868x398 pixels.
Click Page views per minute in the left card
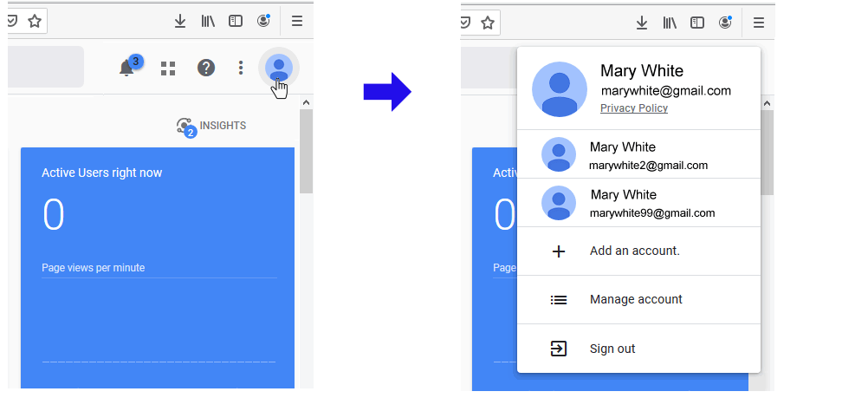[94, 268]
